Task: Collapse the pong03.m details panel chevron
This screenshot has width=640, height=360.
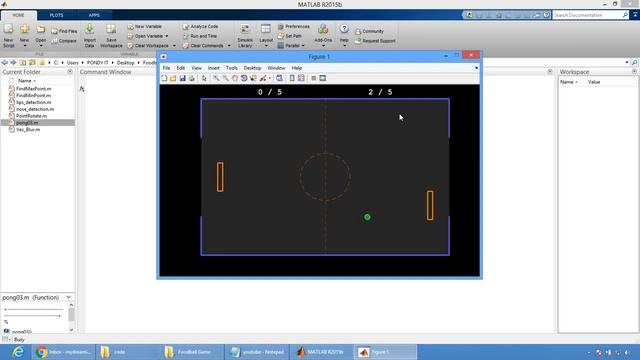Action: pos(69,297)
